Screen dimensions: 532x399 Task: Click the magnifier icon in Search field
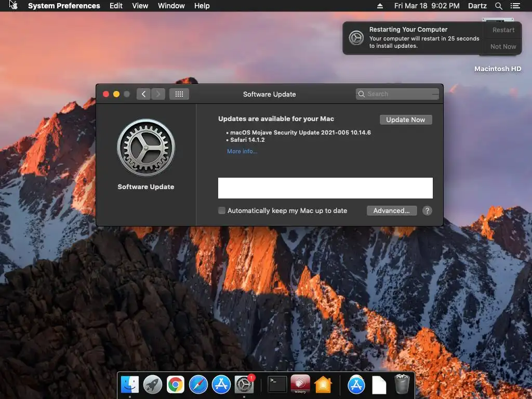362,94
